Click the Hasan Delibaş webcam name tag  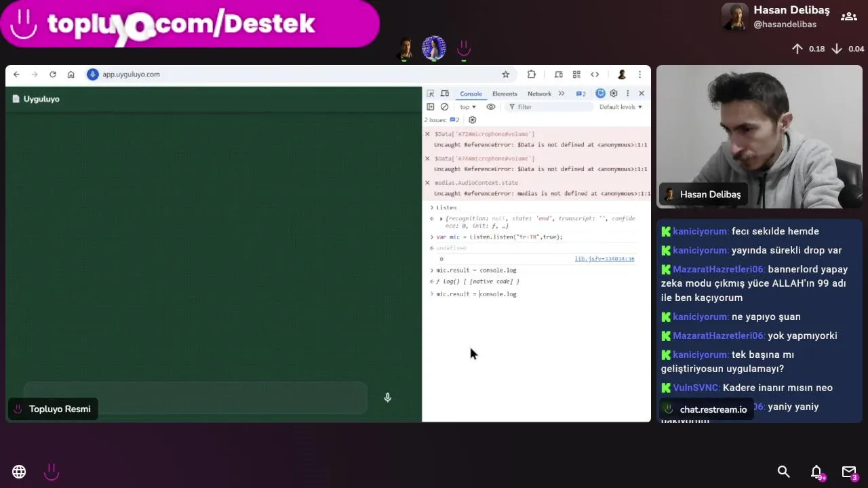pos(703,195)
